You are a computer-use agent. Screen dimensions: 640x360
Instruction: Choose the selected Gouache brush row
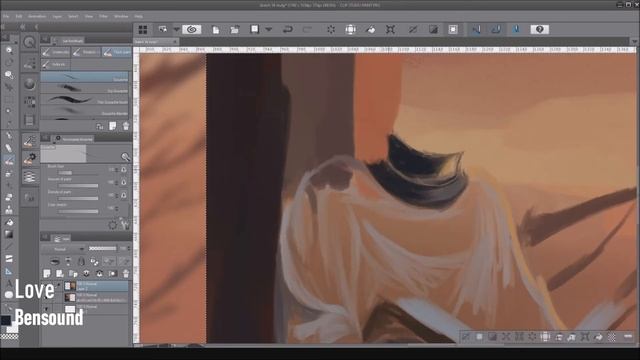pyautogui.click(x=84, y=77)
